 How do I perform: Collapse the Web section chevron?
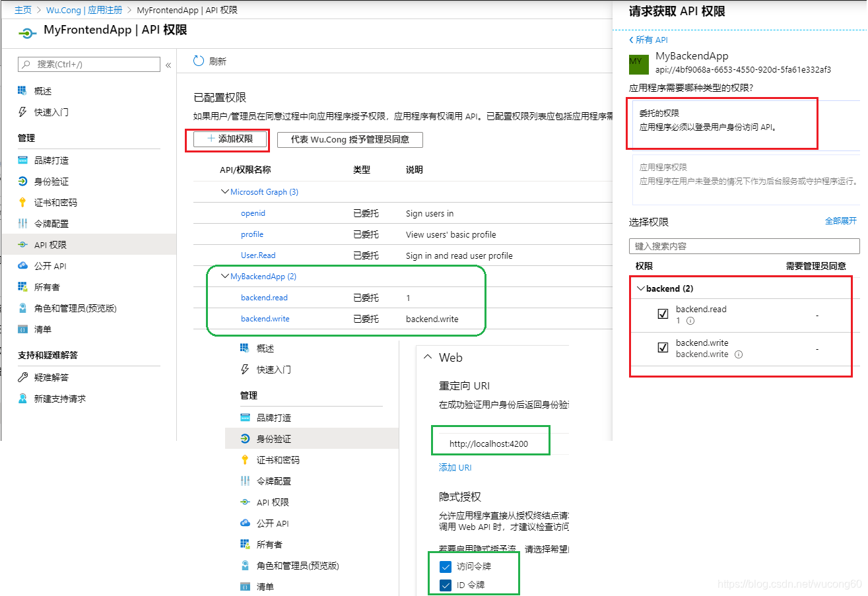(x=427, y=357)
